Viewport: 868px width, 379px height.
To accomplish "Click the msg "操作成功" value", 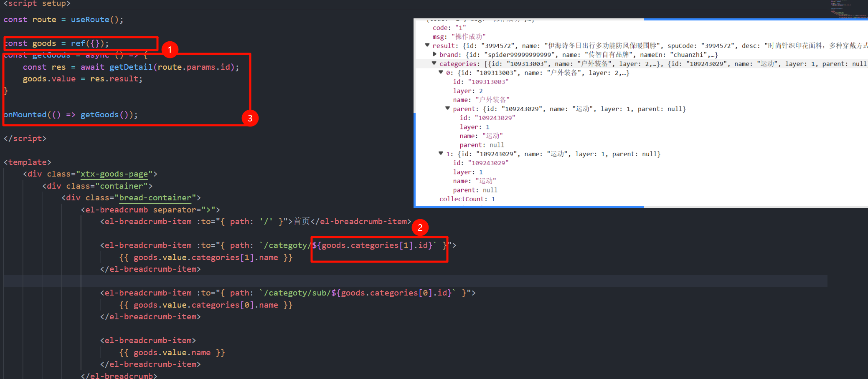I will tap(468, 37).
